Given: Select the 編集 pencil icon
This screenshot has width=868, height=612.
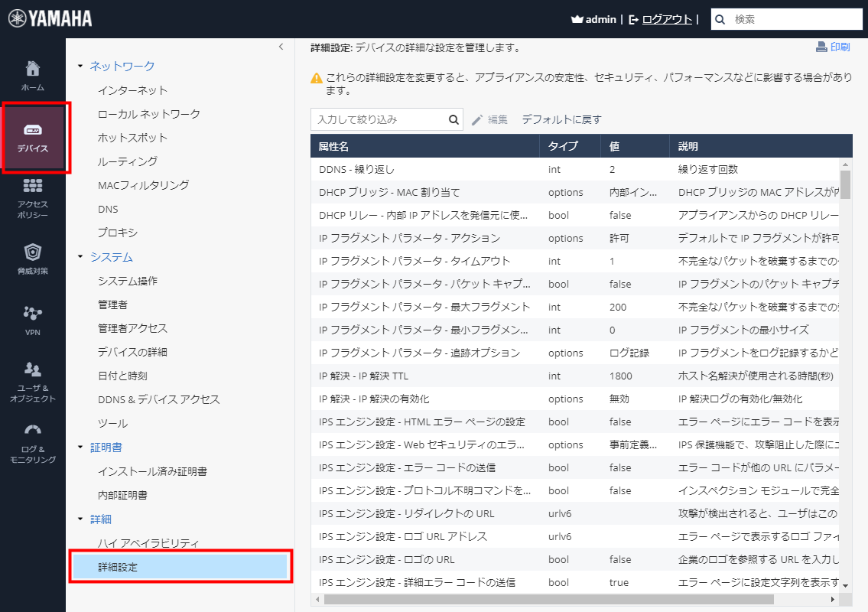Looking at the screenshot, I should (x=478, y=119).
